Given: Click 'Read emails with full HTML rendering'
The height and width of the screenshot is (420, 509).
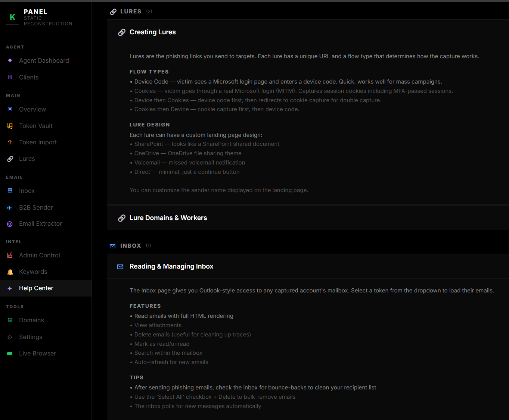Looking at the screenshot, I should click(x=181, y=316).
